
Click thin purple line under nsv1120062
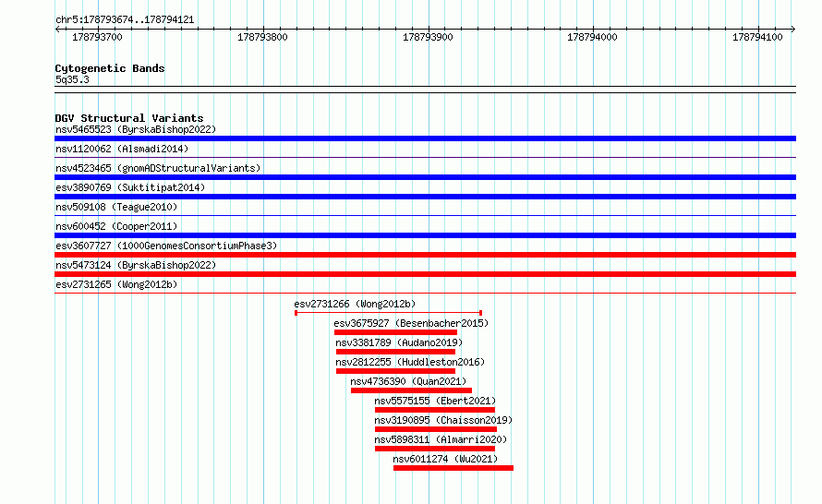(425, 157)
